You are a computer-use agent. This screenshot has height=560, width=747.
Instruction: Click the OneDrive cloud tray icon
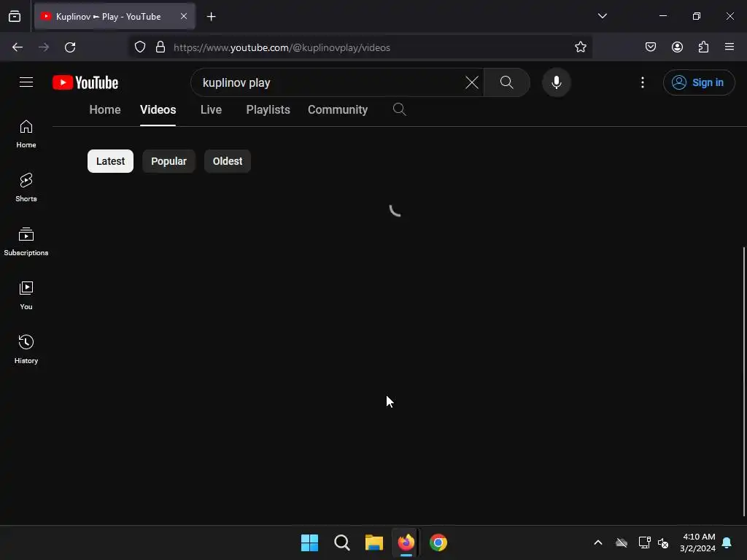[622, 542]
